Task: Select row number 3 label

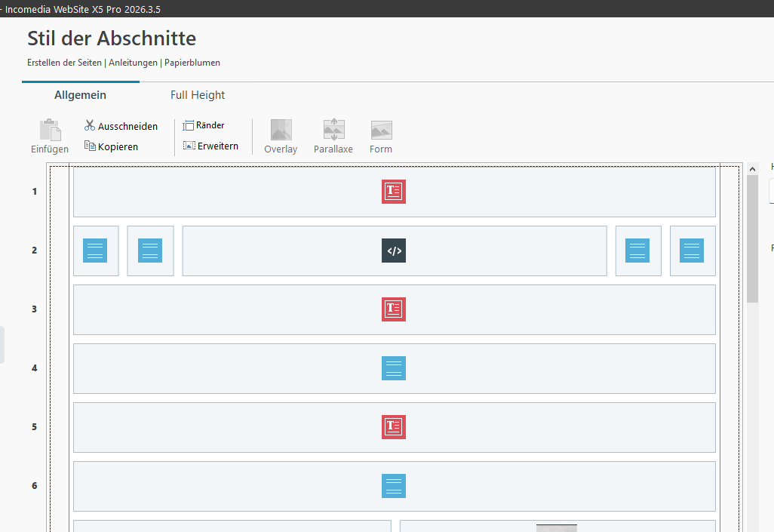Action: point(35,309)
